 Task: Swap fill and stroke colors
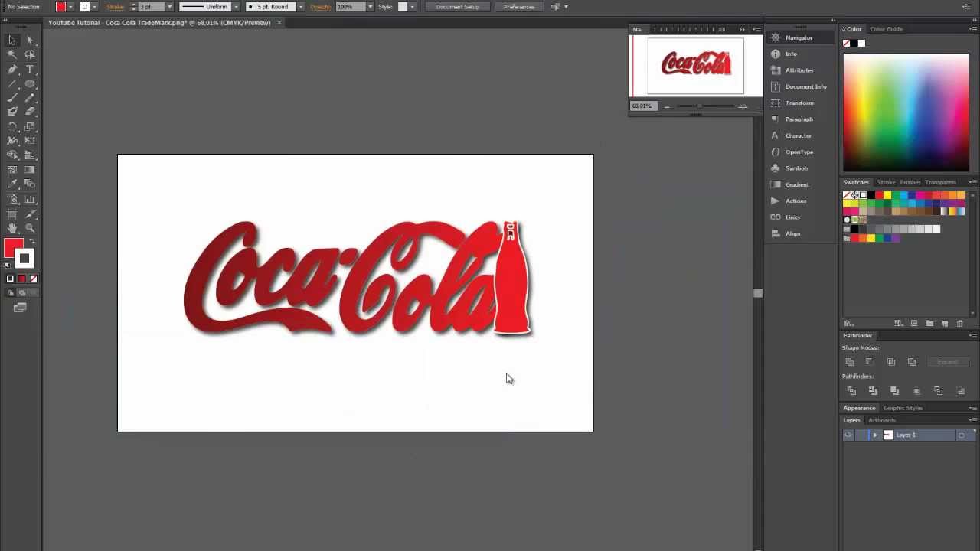[x=31, y=242]
